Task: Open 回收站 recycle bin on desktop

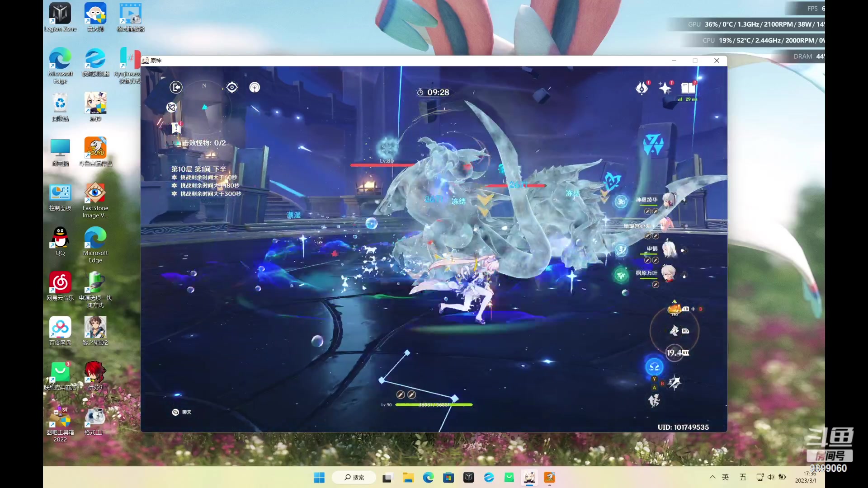Action: [x=60, y=107]
